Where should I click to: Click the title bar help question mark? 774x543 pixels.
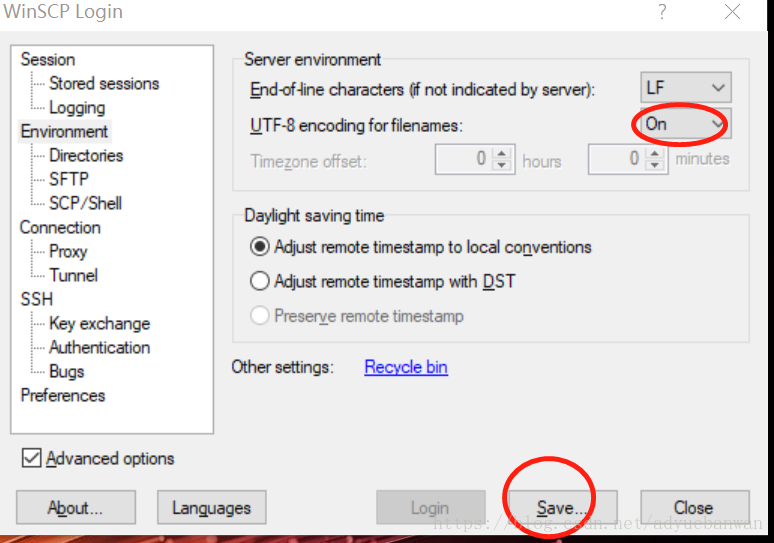(x=662, y=11)
